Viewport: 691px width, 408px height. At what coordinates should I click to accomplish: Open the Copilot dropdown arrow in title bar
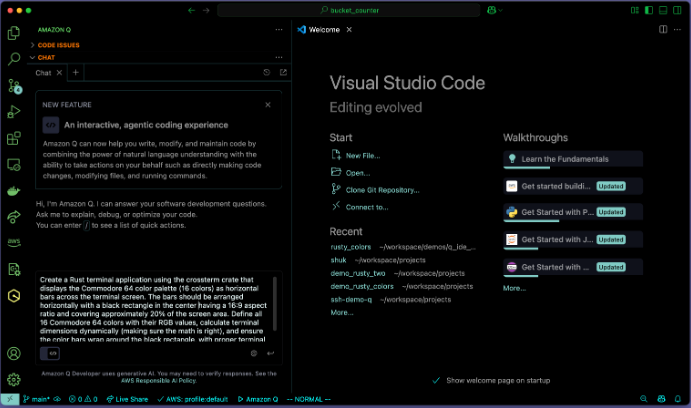click(x=501, y=10)
